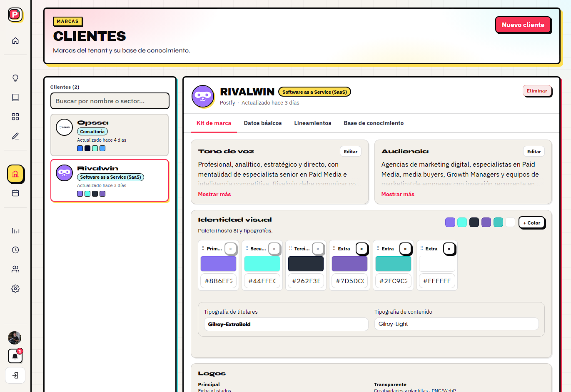This screenshot has width=571, height=392.
Task: Click the Eliminar button
Action: point(537,91)
